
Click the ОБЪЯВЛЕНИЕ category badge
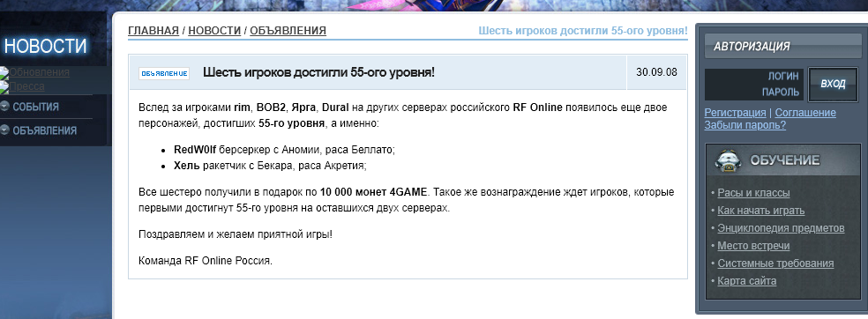[x=164, y=73]
